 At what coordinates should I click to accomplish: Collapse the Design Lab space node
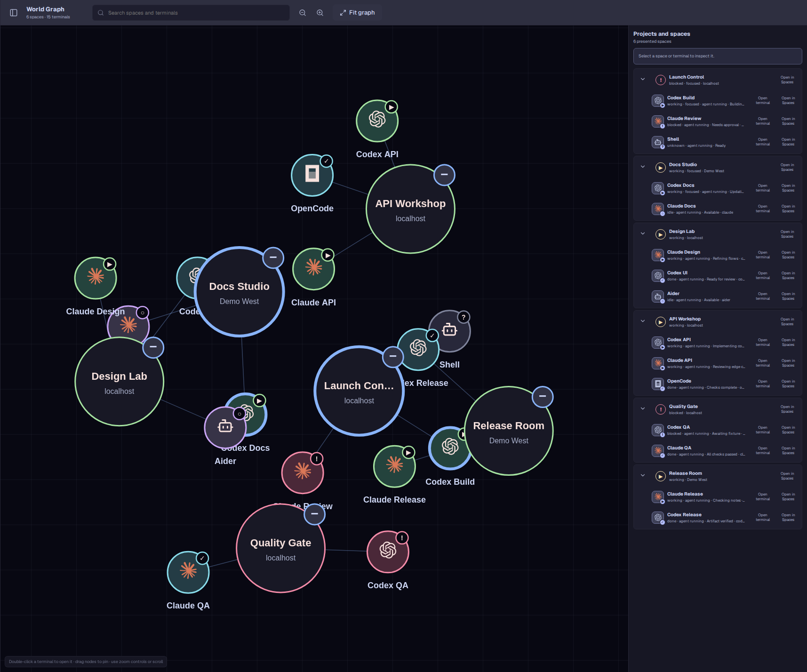[x=153, y=347]
